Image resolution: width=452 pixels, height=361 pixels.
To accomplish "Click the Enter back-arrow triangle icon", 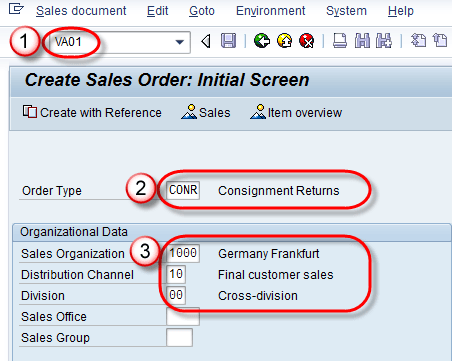I will point(206,42).
